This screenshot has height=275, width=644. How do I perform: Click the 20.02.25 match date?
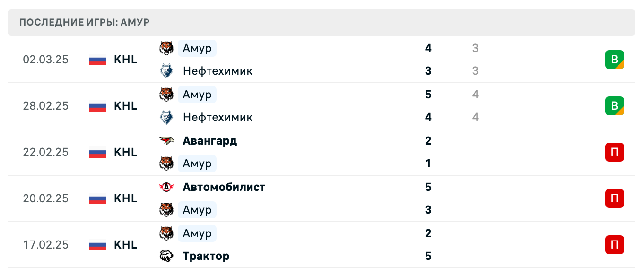46,198
